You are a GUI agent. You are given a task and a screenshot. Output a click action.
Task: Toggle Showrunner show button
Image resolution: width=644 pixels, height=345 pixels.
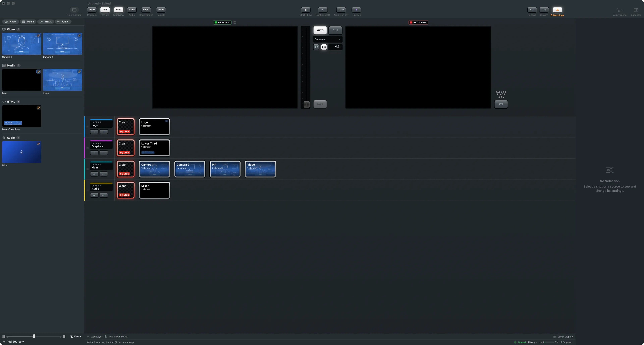click(x=146, y=10)
